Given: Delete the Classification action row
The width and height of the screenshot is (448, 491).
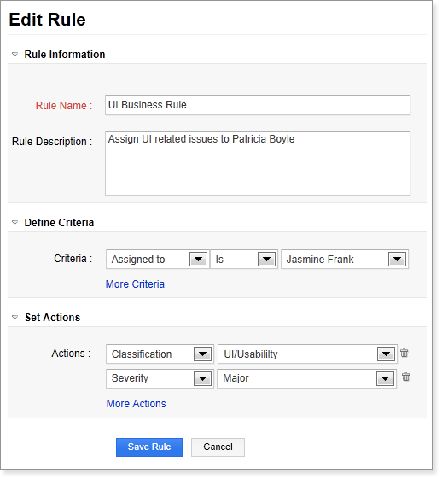Looking at the screenshot, I should pos(404,353).
